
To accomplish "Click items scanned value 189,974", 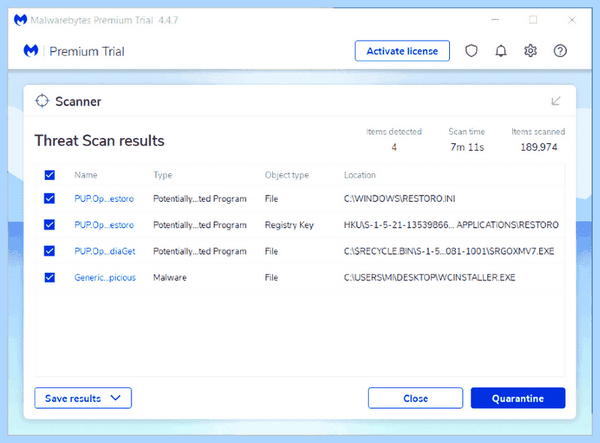I will (x=539, y=147).
